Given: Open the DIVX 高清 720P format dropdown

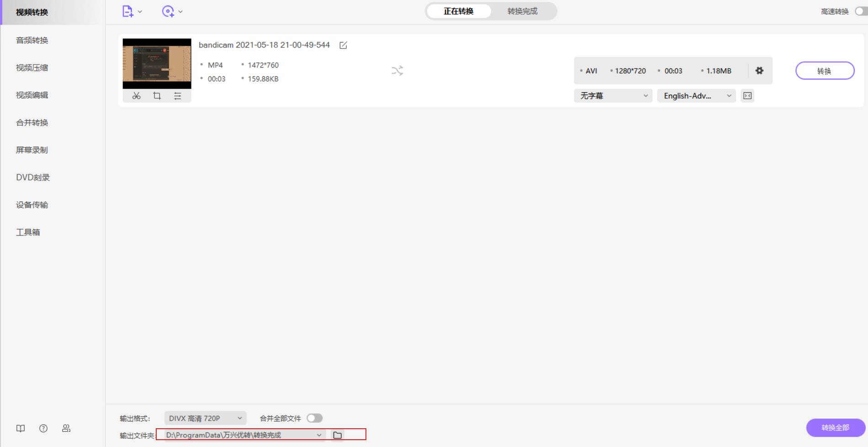Looking at the screenshot, I should click(x=205, y=418).
